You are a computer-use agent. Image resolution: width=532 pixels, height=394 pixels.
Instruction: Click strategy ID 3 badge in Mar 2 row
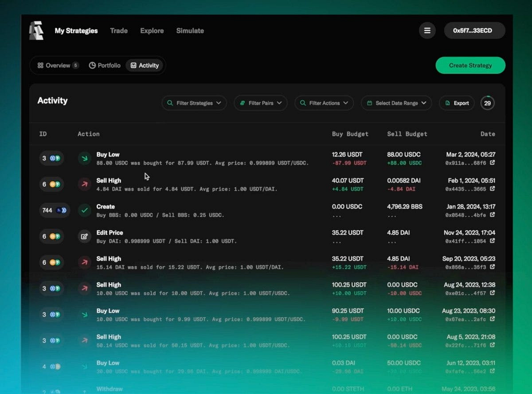point(51,158)
